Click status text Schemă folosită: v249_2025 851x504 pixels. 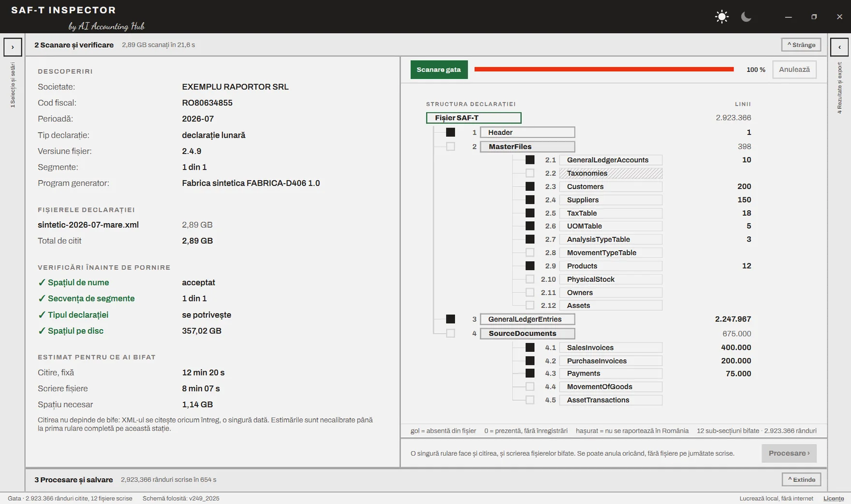(x=181, y=498)
